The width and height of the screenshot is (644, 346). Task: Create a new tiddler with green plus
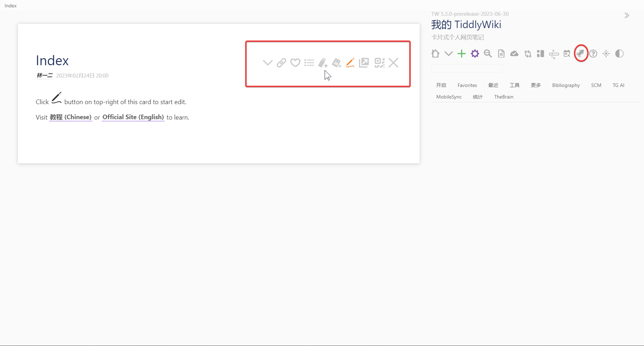coord(462,54)
